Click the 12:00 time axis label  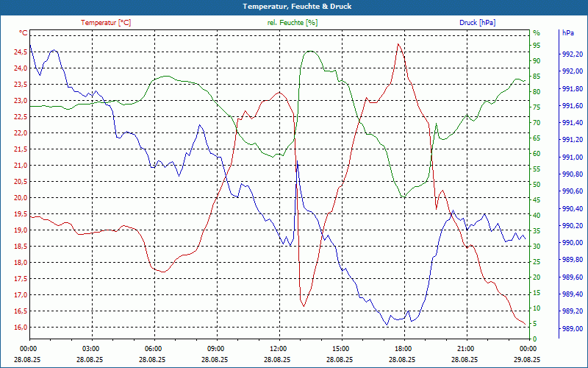coord(279,348)
